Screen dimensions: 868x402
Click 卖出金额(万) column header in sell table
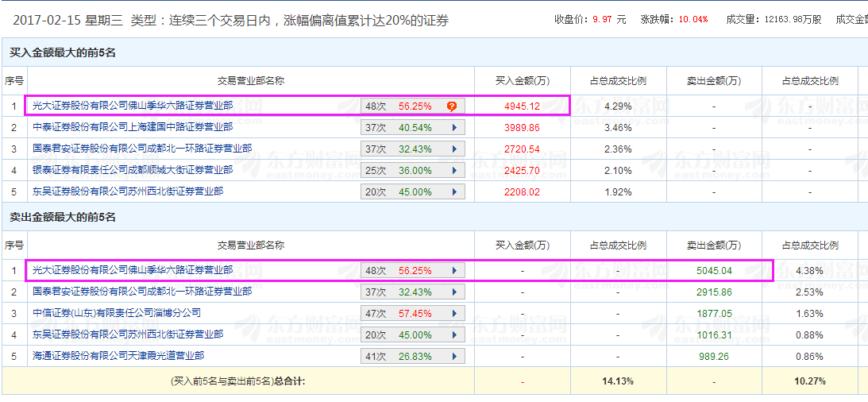[714, 245]
